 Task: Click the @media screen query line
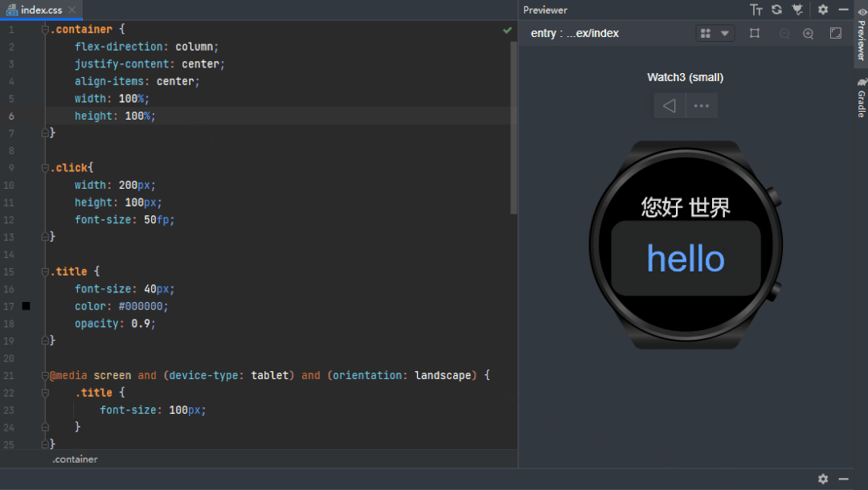coord(269,375)
